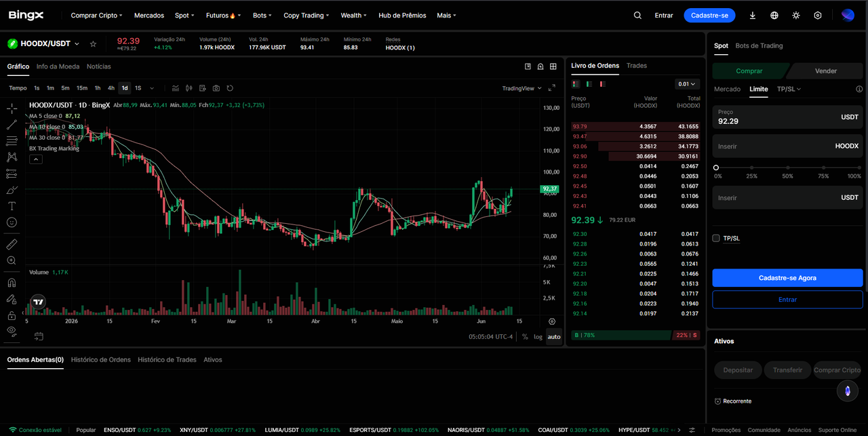The width and height of the screenshot is (868, 436).
Task: Select the Mercado order type
Action: pos(727,89)
